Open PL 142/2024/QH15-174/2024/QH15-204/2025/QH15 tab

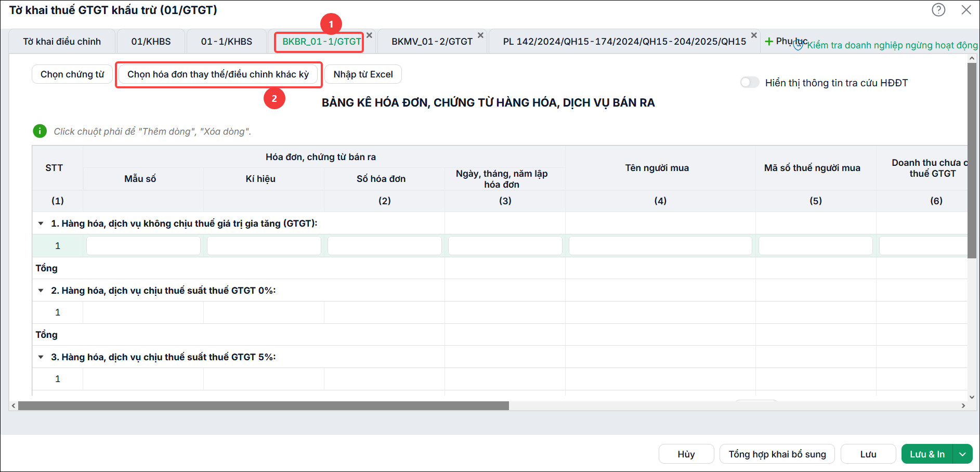(624, 42)
